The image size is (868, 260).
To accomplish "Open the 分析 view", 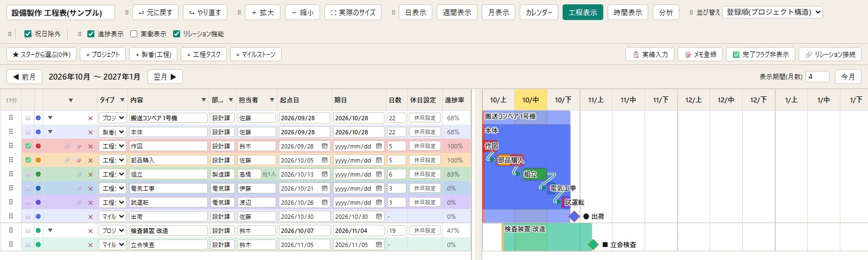I will pyautogui.click(x=666, y=12).
